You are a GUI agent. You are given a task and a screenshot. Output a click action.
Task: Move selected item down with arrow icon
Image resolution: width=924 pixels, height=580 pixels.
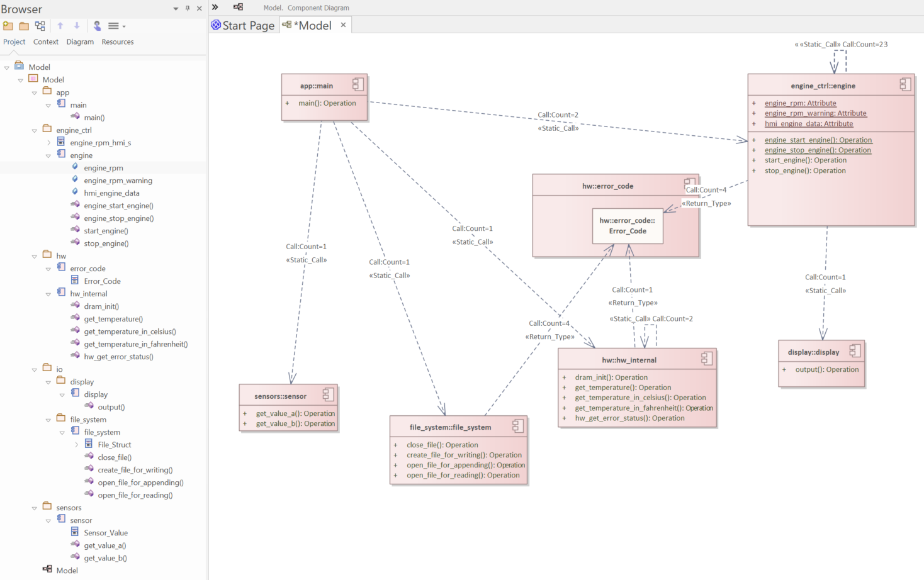[x=77, y=26]
